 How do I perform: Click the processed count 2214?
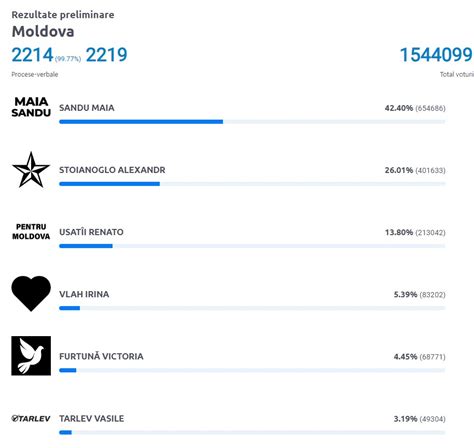pos(32,55)
